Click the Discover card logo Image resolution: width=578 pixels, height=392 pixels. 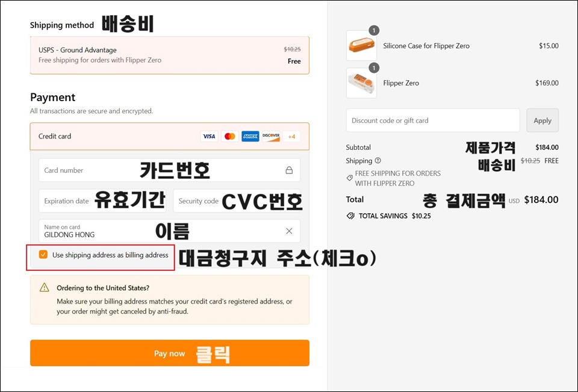[271, 137]
